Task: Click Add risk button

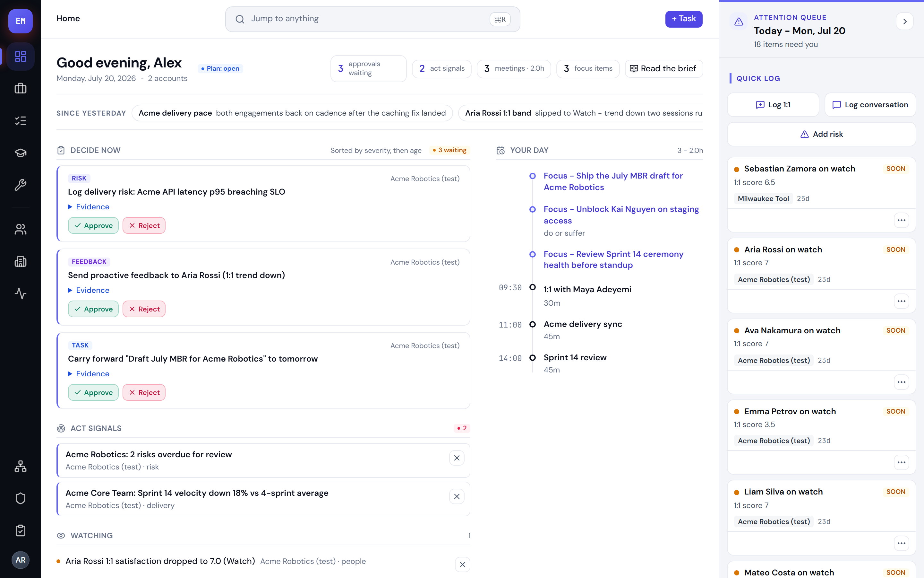Action: (x=821, y=134)
